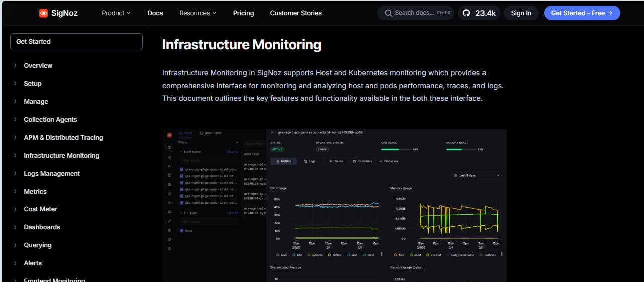Open the Resources dropdown menu
The image size is (644, 282).
click(198, 13)
